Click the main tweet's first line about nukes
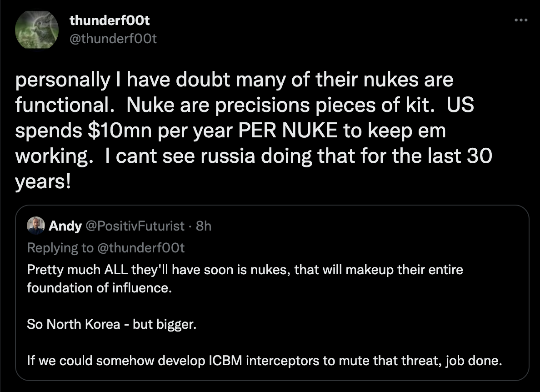 coord(234,80)
